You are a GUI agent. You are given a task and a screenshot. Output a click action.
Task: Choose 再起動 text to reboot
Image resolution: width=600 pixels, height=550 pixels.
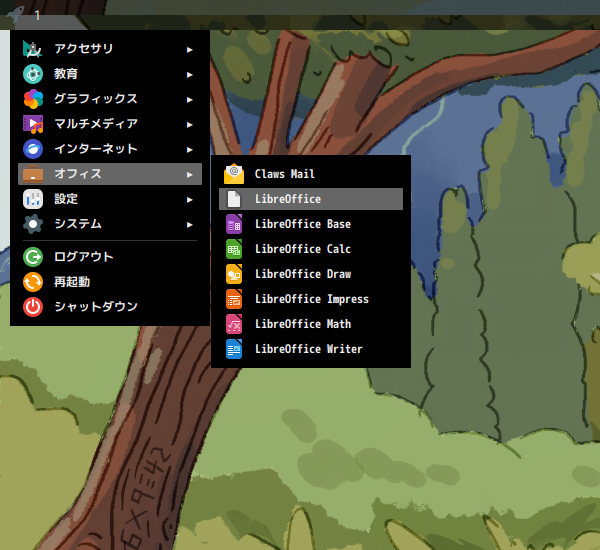click(x=72, y=282)
